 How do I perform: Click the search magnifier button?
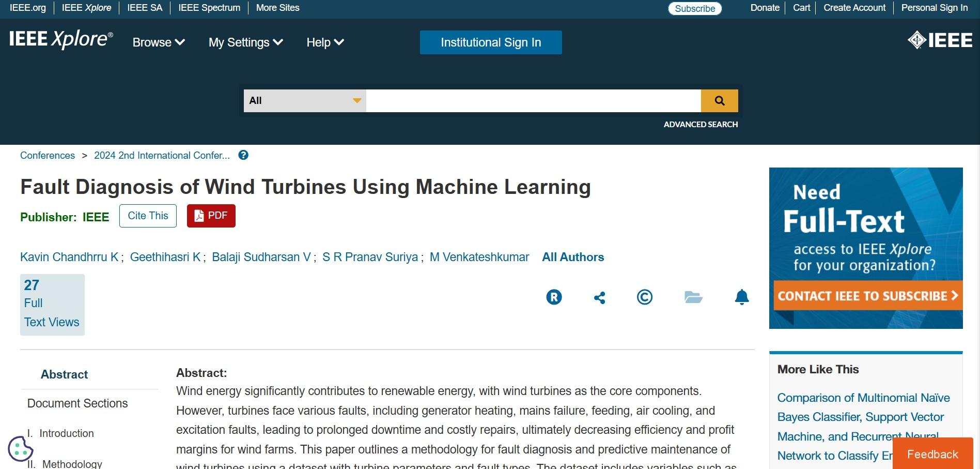pos(719,101)
